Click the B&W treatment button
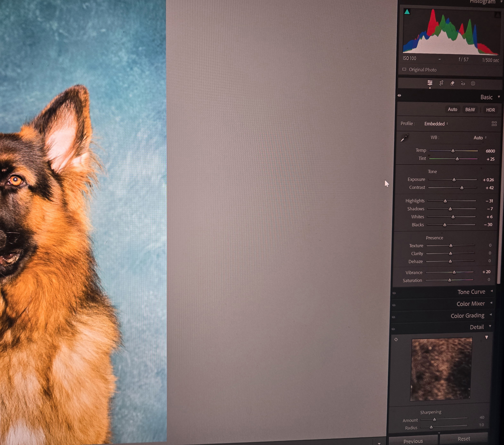The width and height of the screenshot is (504, 445). (470, 110)
